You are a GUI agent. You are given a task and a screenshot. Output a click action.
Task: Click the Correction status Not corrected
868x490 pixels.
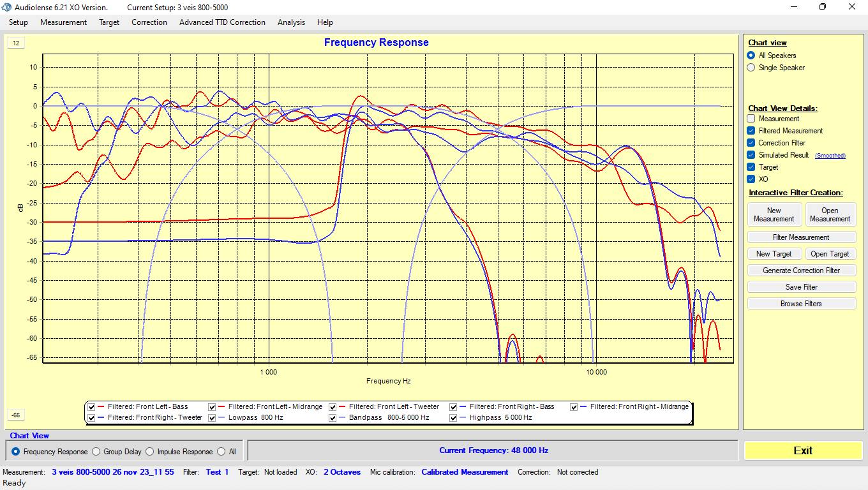(578, 472)
